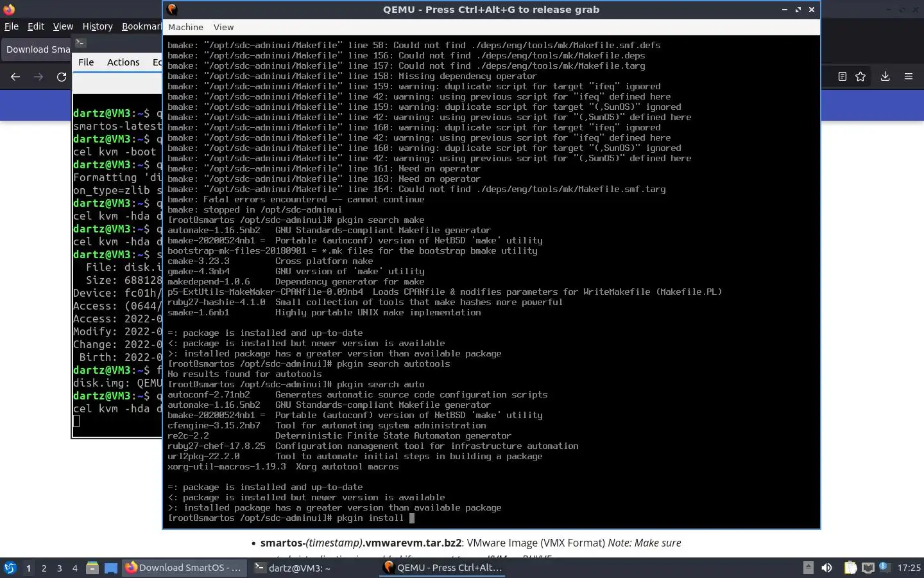Open the clipboard manager tray icon
This screenshot has width=924, height=578.
tap(850, 568)
